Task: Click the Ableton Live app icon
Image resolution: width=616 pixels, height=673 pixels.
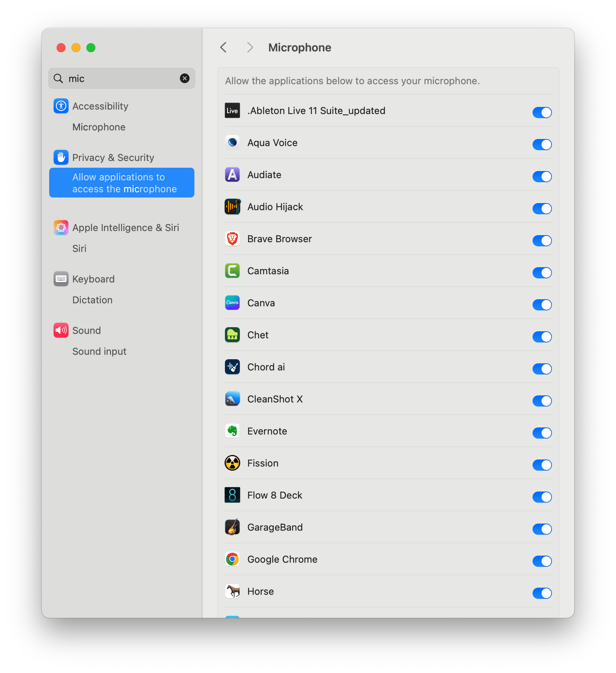Action: click(x=232, y=111)
